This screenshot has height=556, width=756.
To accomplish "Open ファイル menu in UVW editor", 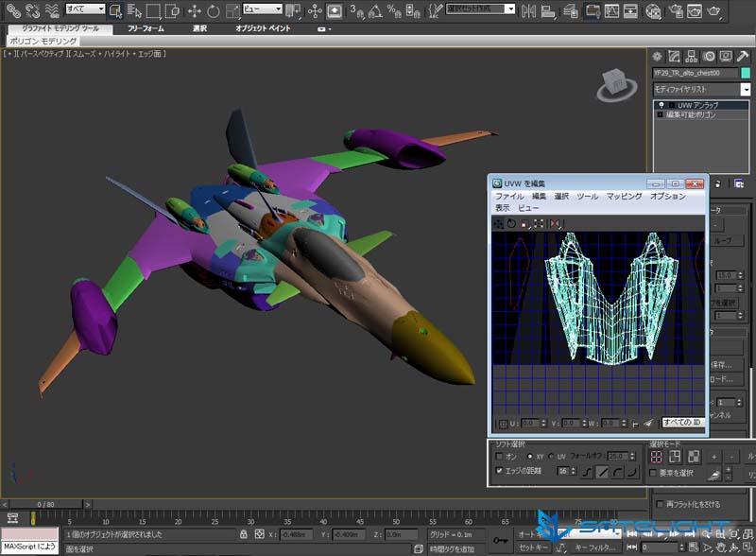I will pyautogui.click(x=509, y=196).
